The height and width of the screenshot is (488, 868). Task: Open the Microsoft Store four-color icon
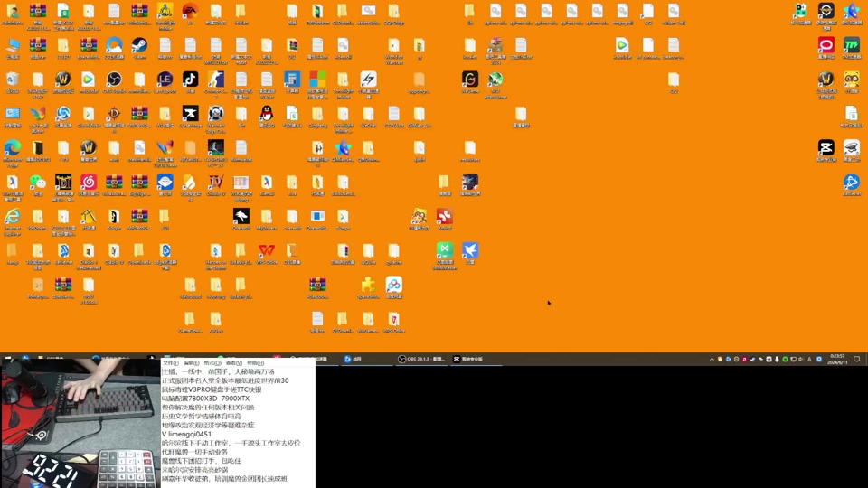click(x=317, y=80)
